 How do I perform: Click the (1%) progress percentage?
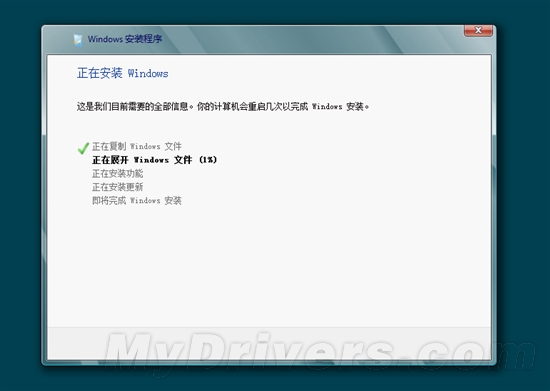click(x=208, y=160)
